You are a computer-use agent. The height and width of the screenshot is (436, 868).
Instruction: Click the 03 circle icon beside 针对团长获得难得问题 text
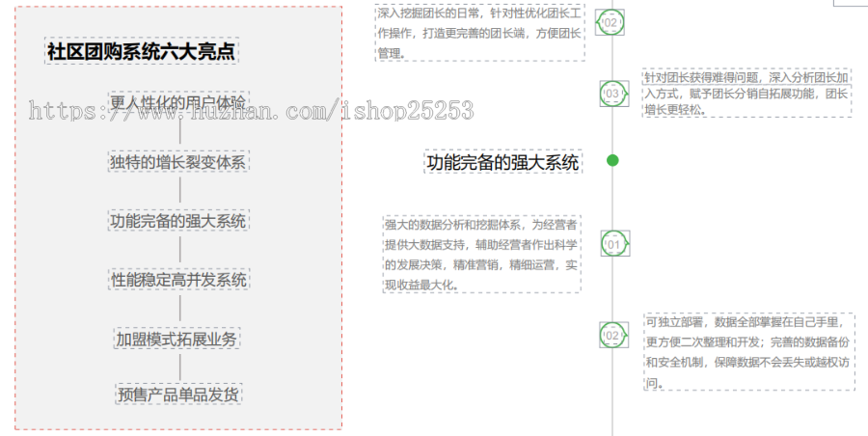tap(614, 93)
